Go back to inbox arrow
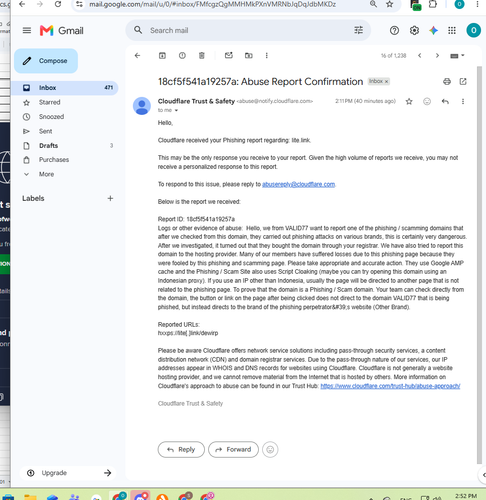Screen dimensions: 486x500 (x=137, y=56)
